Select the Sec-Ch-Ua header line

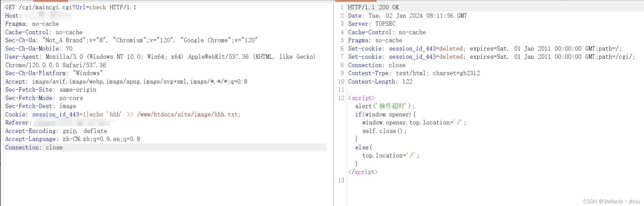click(131, 40)
